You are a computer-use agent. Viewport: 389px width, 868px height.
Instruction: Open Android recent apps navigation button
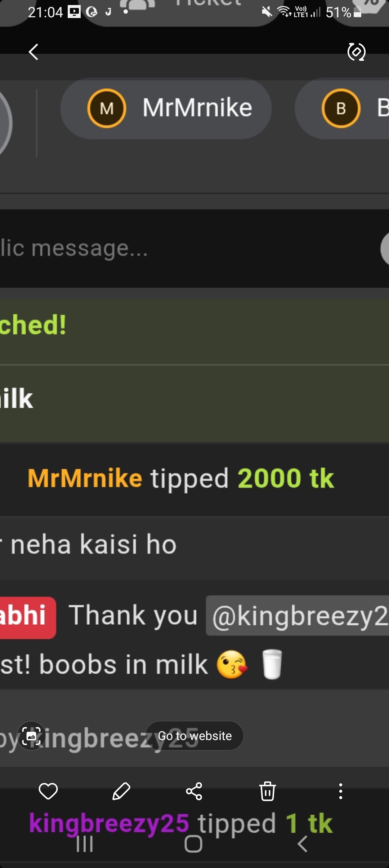tap(85, 844)
